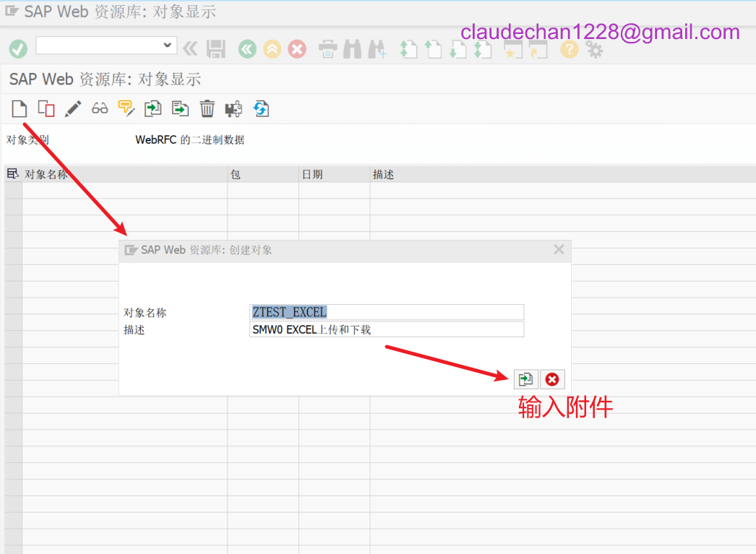This screenshot has width=756, height=554.
Task: Cancel the create object dialog with red X
Action: pyautogui.click(x=552, y=379)
